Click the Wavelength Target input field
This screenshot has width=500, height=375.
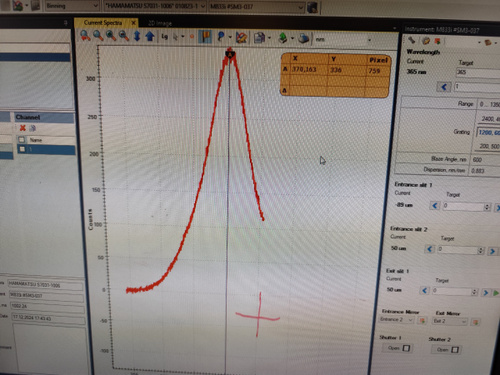[477, 72]
